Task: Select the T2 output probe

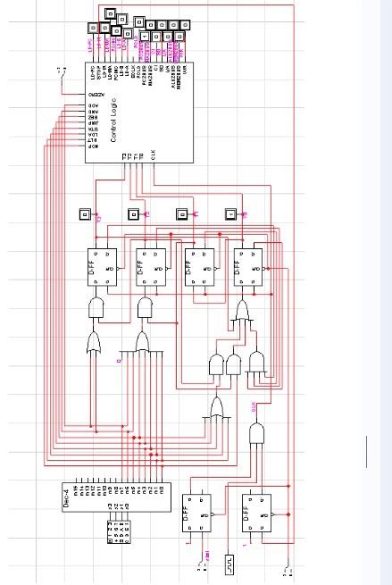Action: (134, 214)
